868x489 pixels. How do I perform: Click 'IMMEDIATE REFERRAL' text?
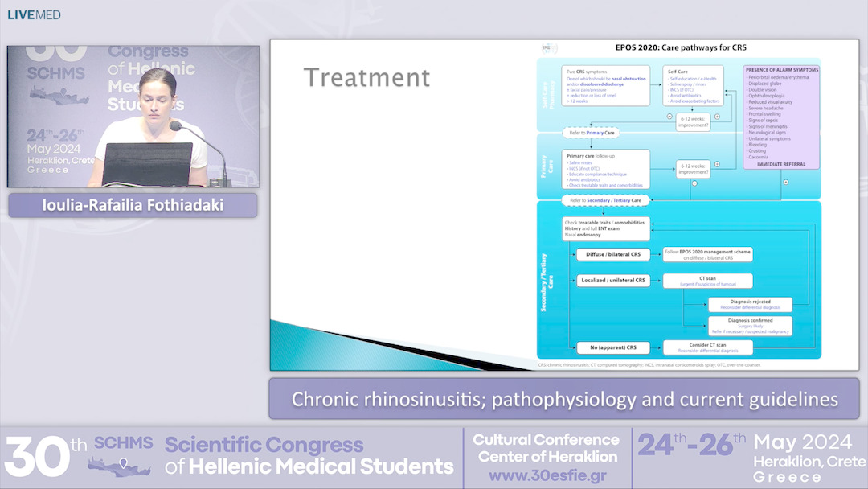[782, 165]
